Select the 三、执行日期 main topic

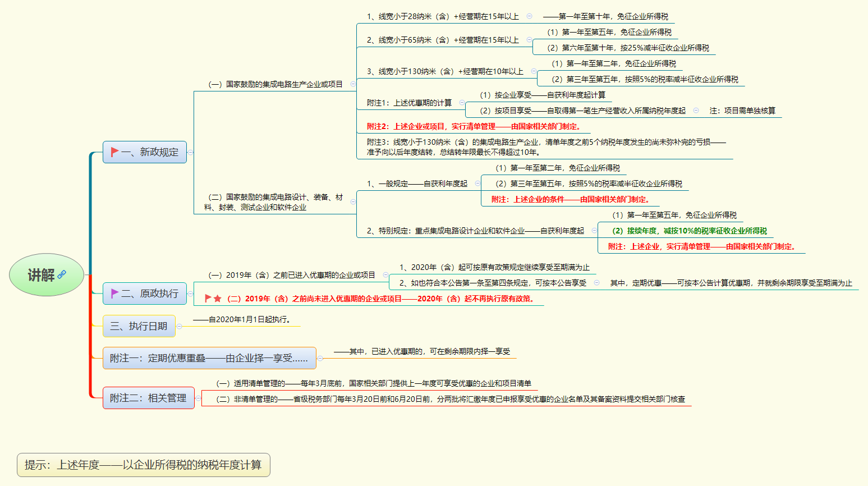click(139, 326)
